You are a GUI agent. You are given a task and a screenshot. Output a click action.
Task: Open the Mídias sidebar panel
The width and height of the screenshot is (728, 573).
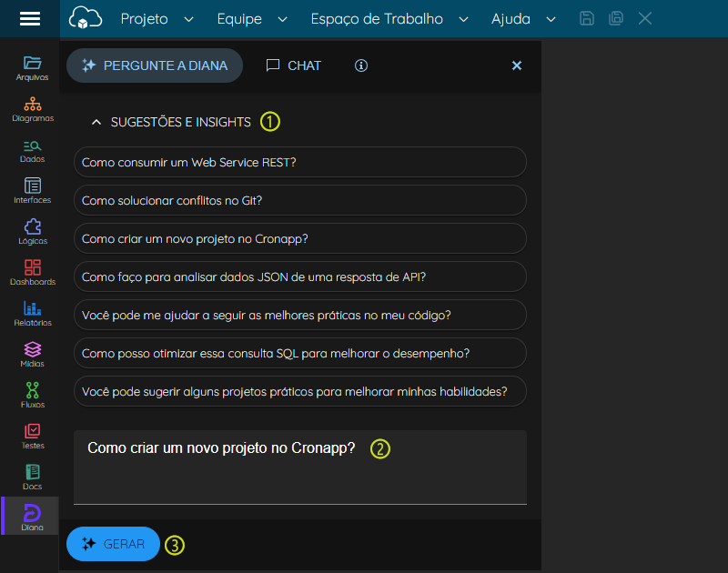32,355
